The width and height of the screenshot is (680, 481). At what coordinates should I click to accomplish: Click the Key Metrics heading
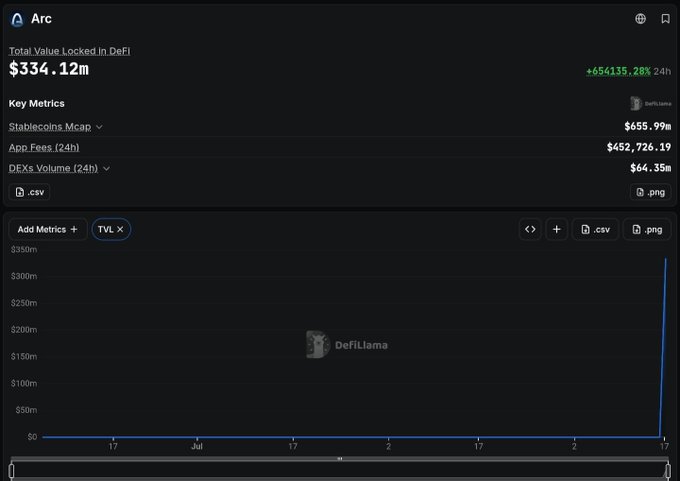36,103
